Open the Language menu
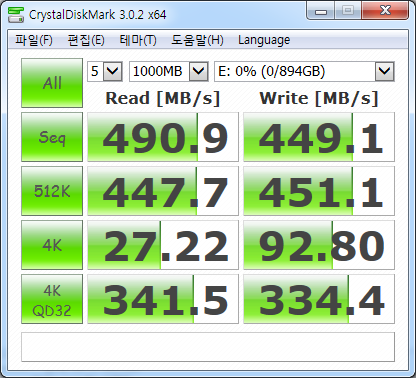The image size is (416, 378). (x=264, y=40)
